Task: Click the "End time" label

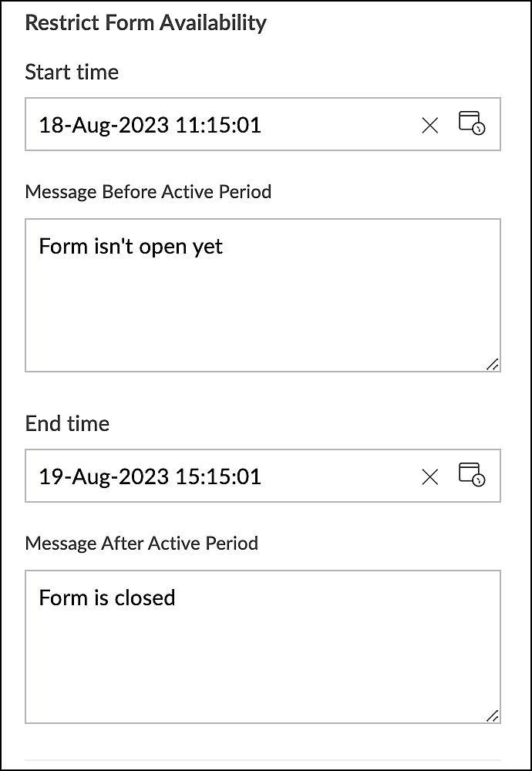Action: 67,423
